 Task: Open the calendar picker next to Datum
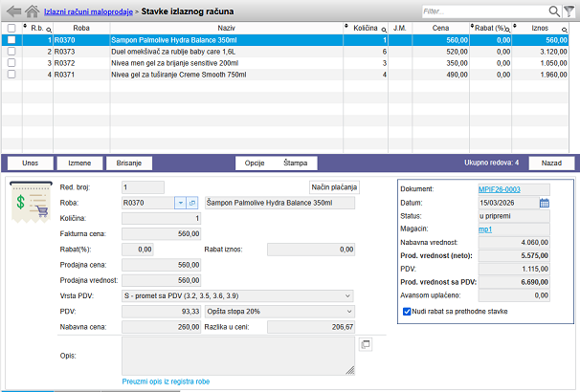click(x=545, y=203)
